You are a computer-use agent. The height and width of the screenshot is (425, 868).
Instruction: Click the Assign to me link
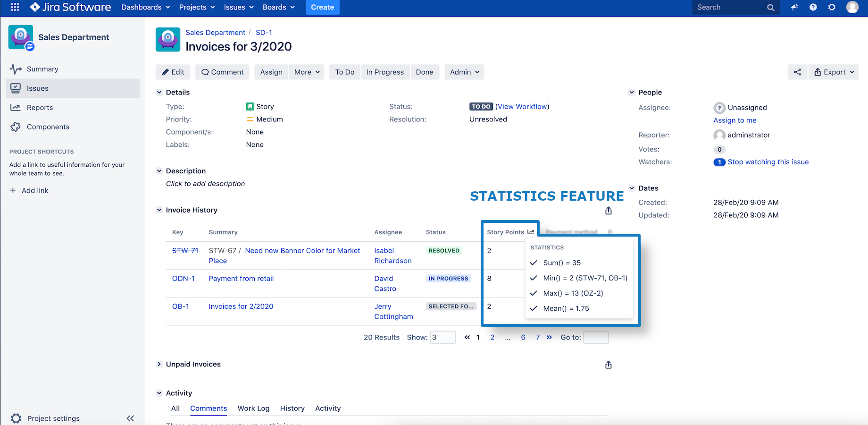(734, 120)
